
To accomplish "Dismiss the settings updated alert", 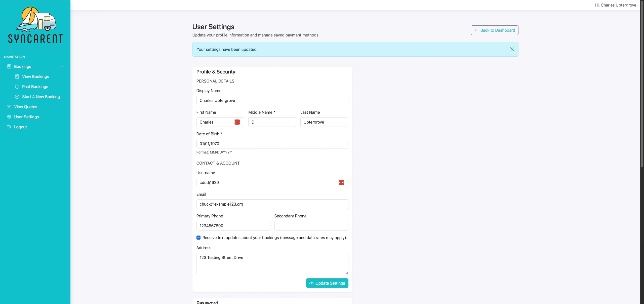I will click(x=512, y=49).
